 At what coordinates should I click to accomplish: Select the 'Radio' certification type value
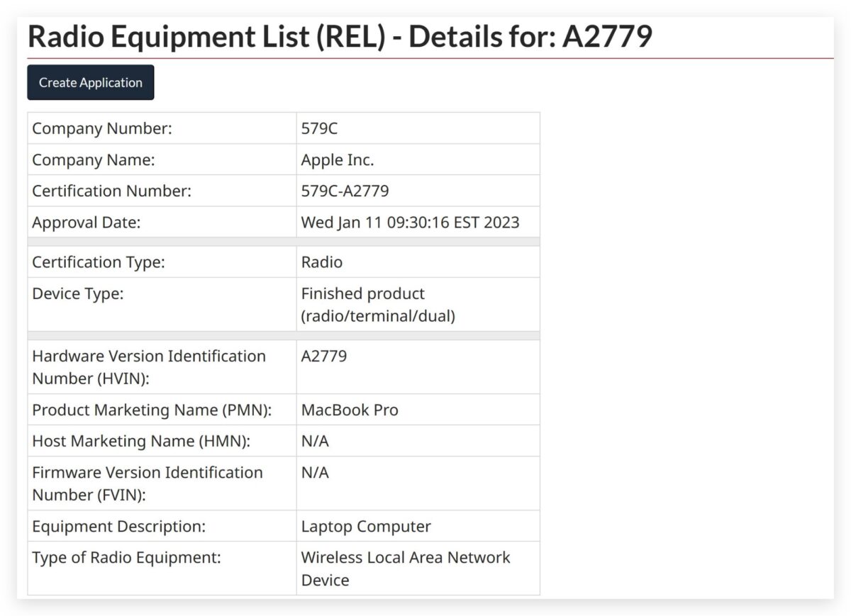(322, 262)
